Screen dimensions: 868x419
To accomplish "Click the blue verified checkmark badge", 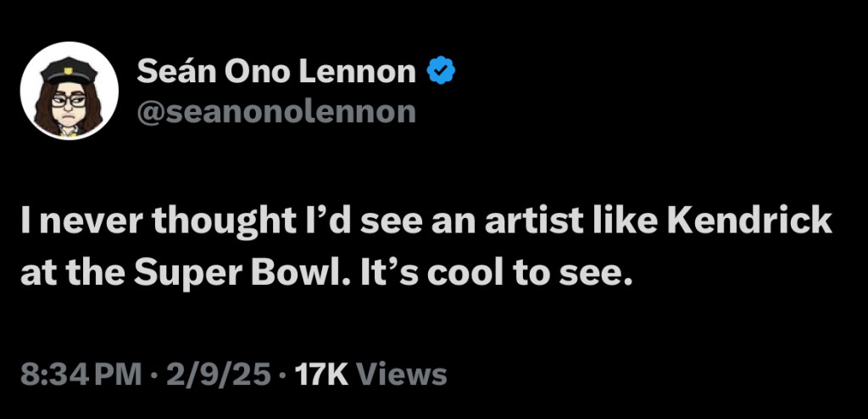I will [441, 73].
